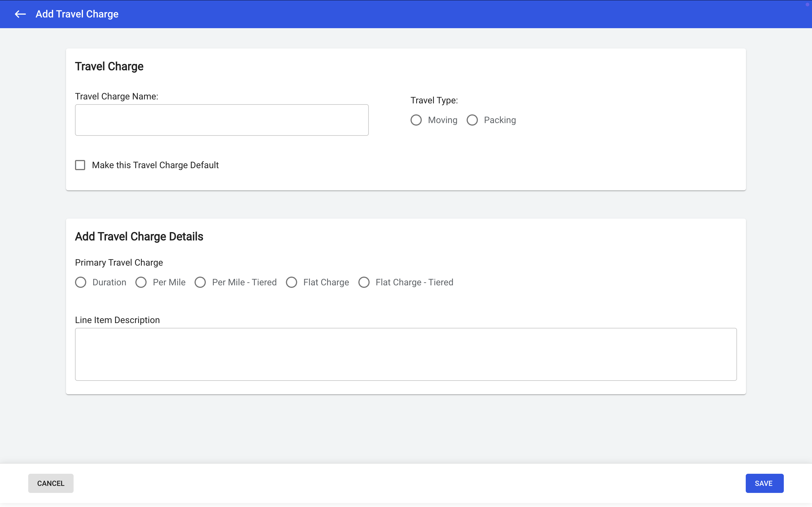
Task: Click the Travel Charge section heading
Action: [109, 66]
